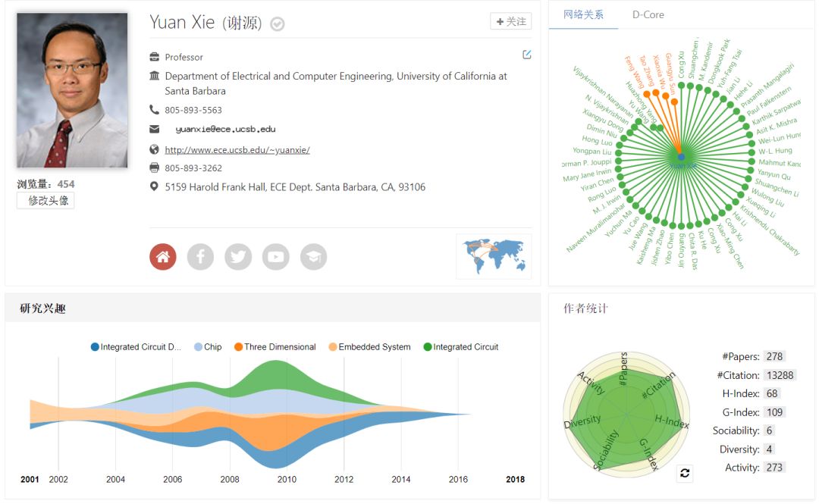Open the world map thumbnail
Screen dimensions: 819x504
[494, 256]
